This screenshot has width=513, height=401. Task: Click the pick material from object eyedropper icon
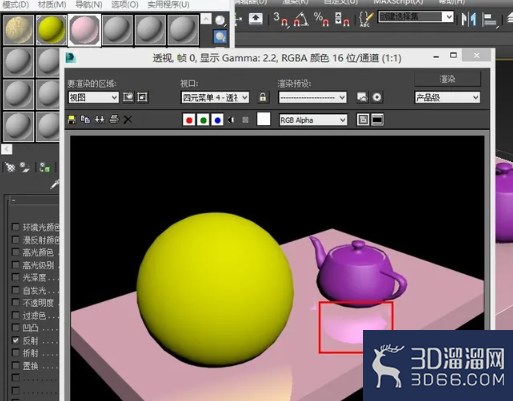[x=55, y=184]
